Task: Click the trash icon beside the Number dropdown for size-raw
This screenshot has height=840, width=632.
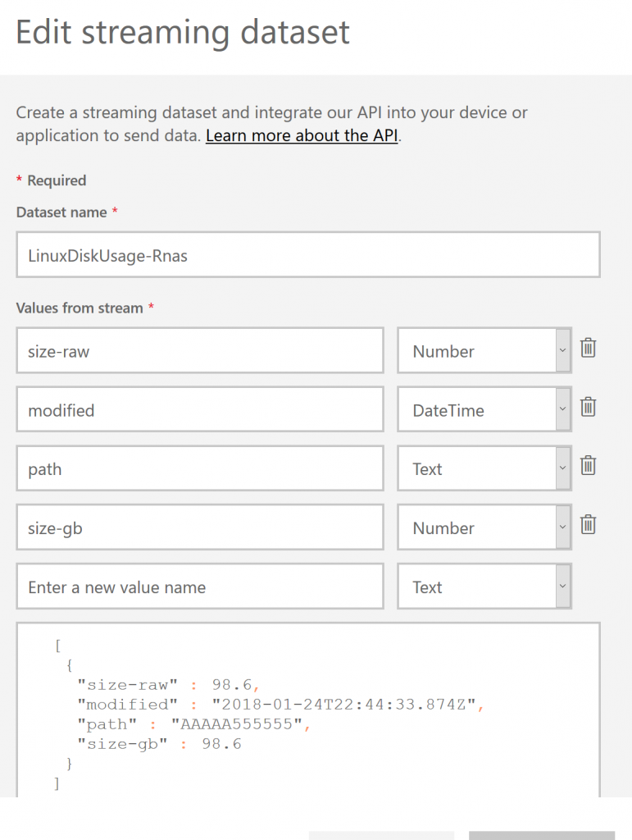Action: (588, 348)
